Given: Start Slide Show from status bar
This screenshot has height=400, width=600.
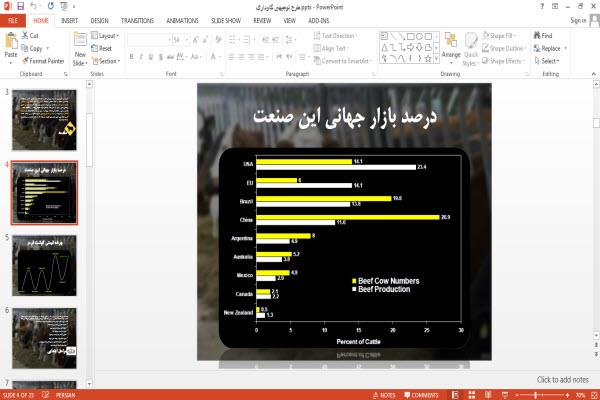Looking at the screenshot, I should click(x=505, y=395).
